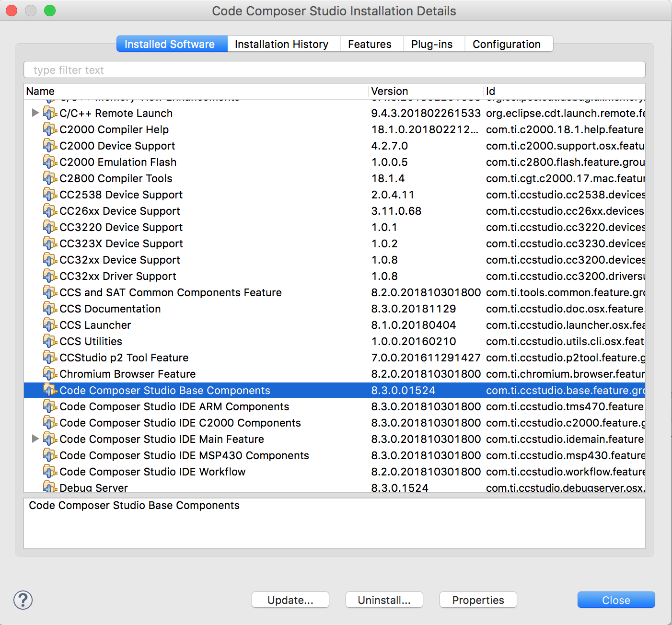Viewport: 672px width, 625px height.
Task: Click version 4.2.7.0 of C2000 Device Support
Action: click(x=390, y=146)
